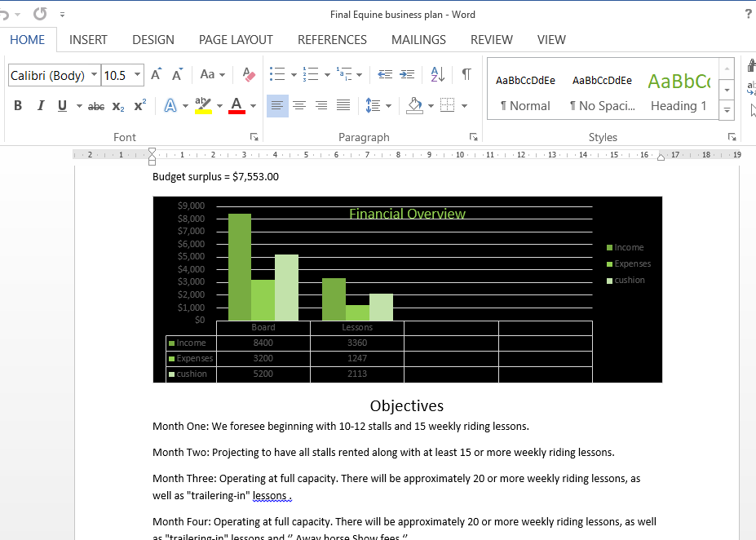This screenshot has height=540, width=756.
Task: Click the Text Effects icon
Action: [x=170, y=105]
